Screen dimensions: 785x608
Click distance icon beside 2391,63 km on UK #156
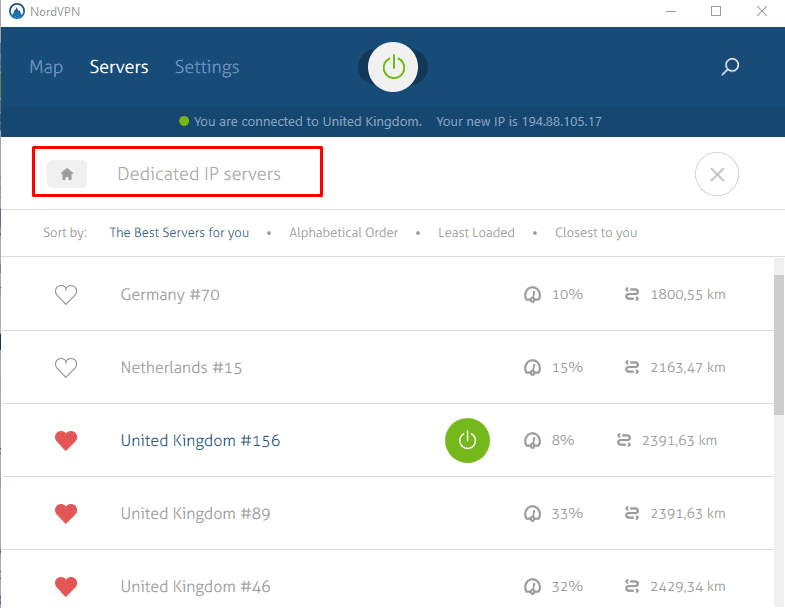[624, 441]
